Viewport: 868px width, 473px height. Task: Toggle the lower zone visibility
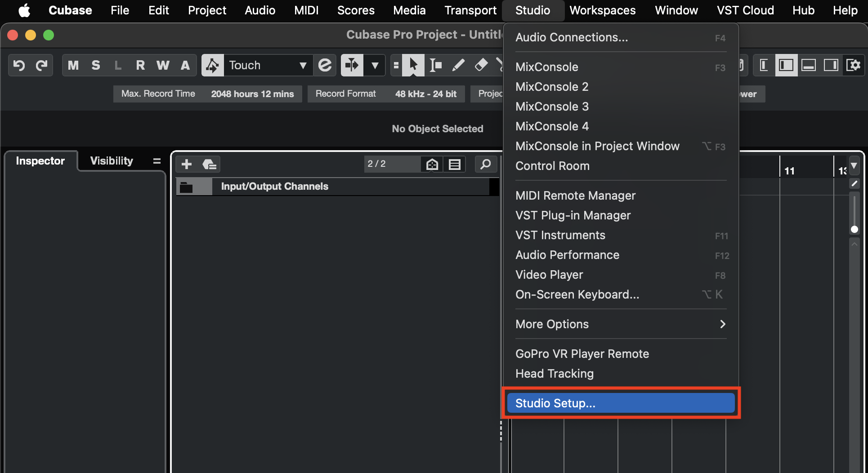[x=809, y=66]
